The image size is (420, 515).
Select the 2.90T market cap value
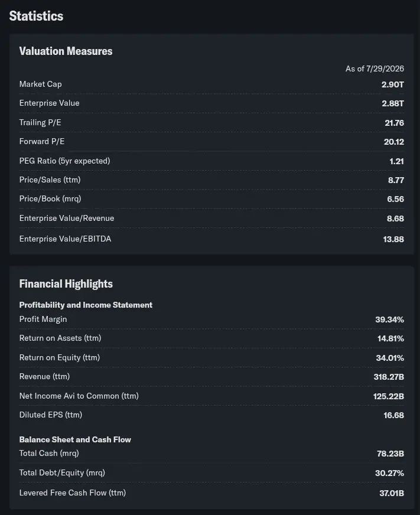coord(392,84)
